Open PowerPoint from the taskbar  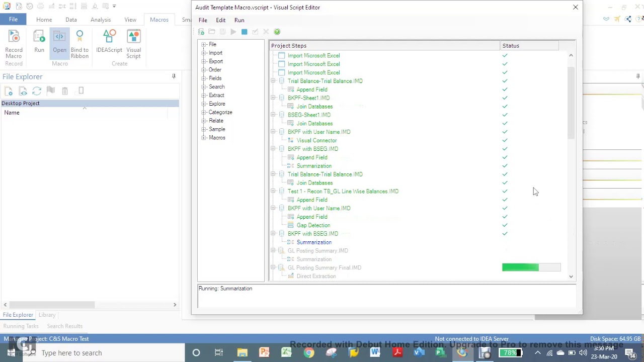[x=264, y=352]
